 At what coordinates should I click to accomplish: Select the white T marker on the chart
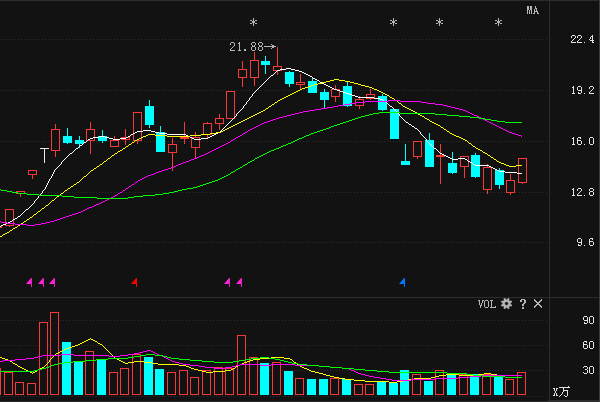point(45,155)
